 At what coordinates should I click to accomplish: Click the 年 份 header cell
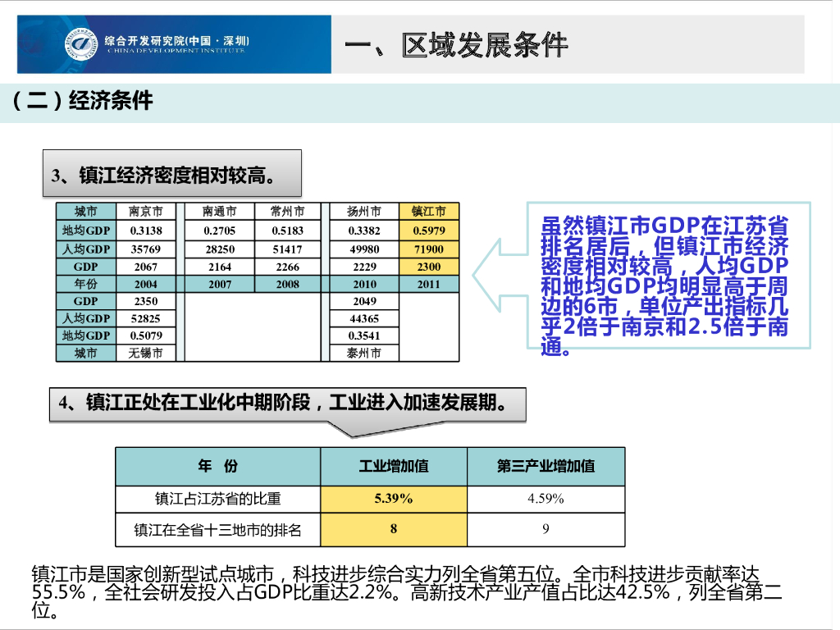[x=218, y=466]
